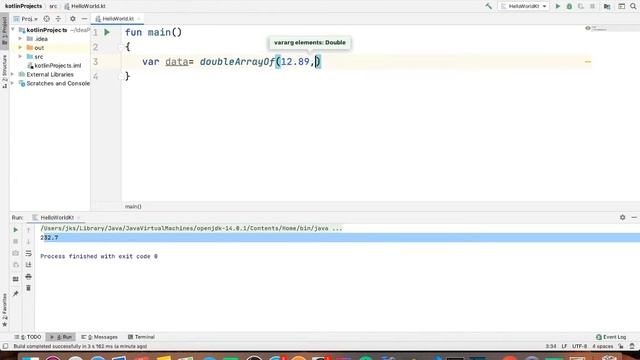This screenshot has height=360, width=640.
Task: Expand the src folder
Action: [20, 56]
